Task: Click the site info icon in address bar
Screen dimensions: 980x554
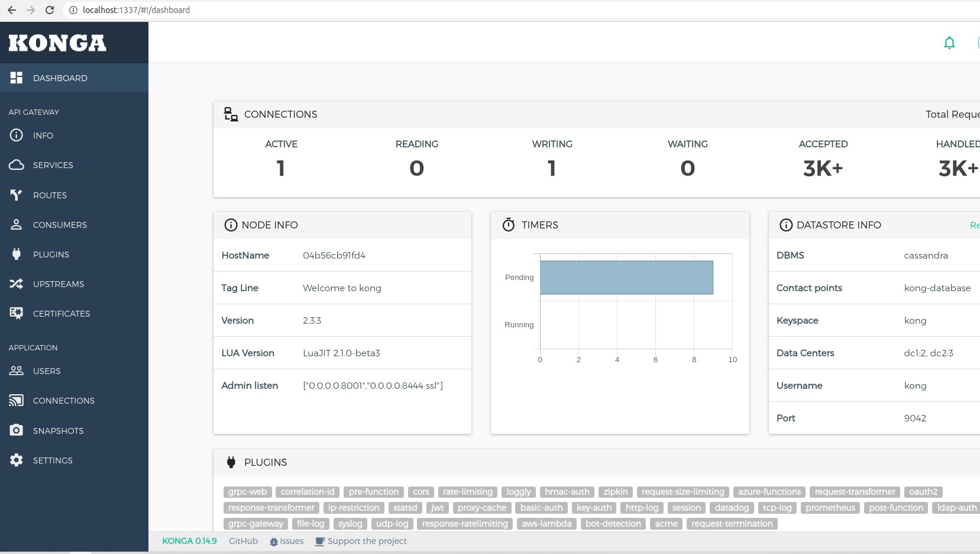Action: tap(73, 10)
